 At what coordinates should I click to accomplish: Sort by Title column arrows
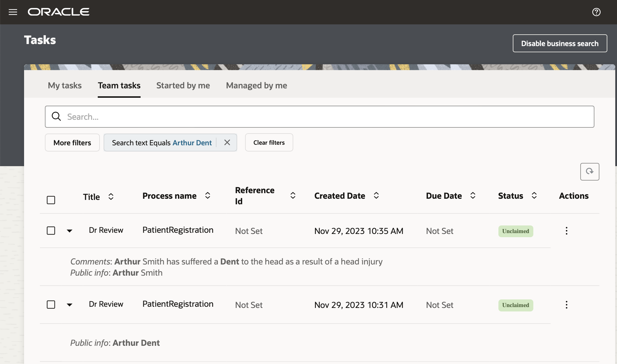(111, 197)
